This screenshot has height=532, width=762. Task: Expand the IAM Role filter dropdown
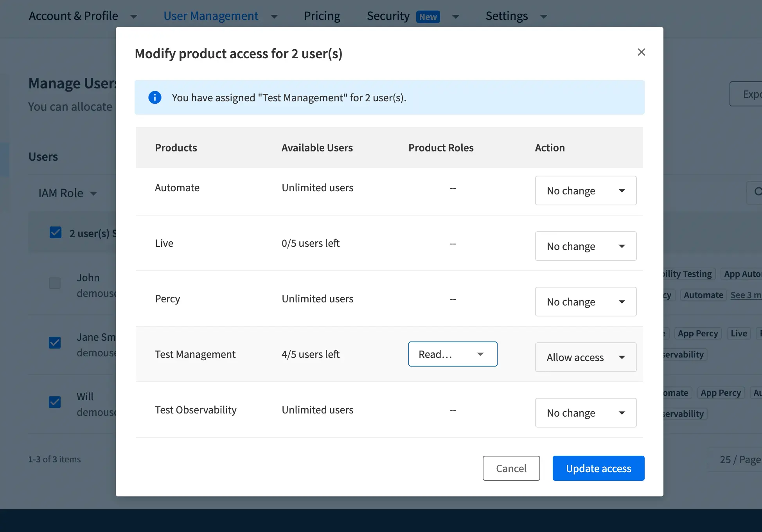click(67, 193)
